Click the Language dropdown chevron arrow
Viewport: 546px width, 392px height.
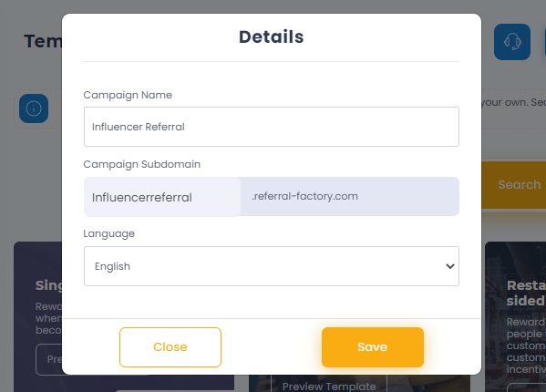coord(450,266)
